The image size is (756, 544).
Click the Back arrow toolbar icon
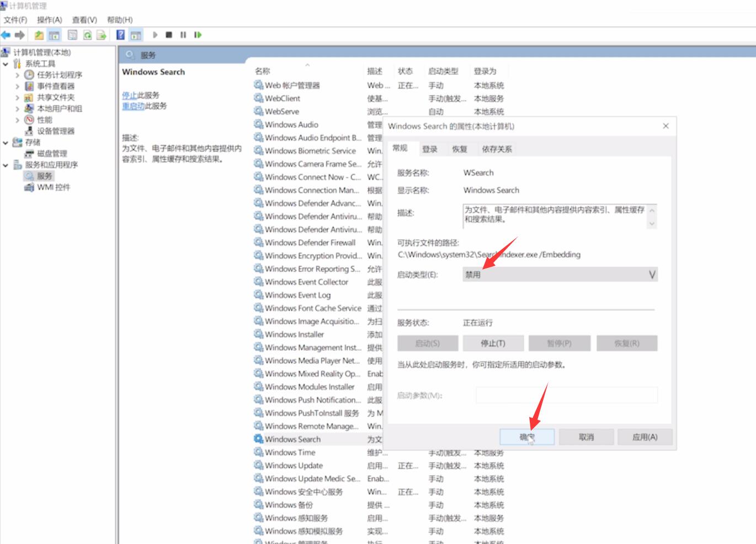click(x=6, y=35)
